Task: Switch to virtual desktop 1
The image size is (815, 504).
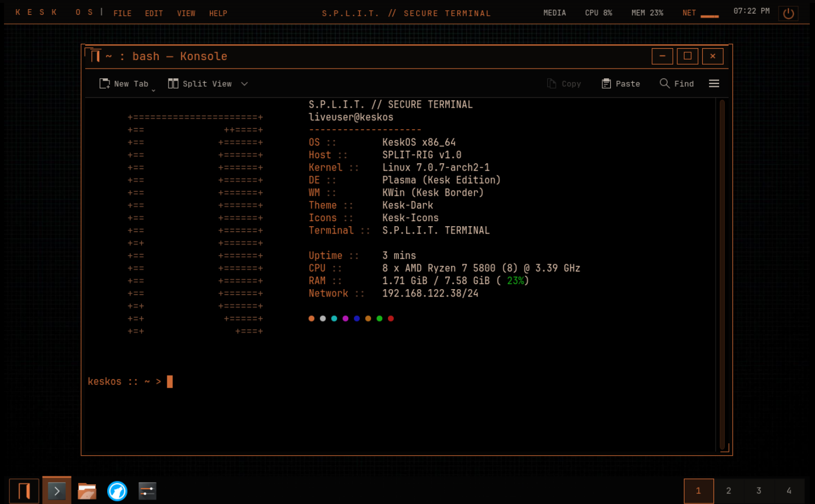Action: (x=699, y=491)
